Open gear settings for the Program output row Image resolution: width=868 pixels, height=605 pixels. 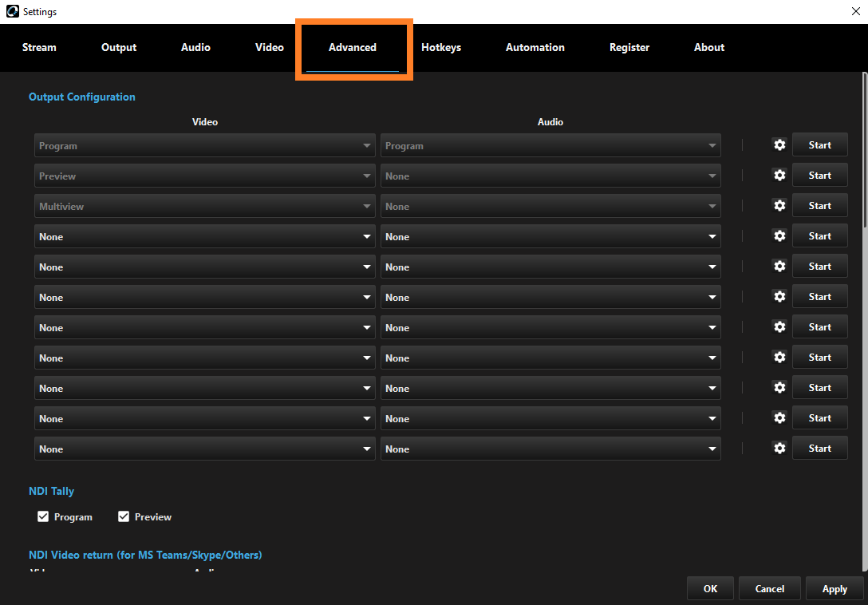tap(779, 144)
